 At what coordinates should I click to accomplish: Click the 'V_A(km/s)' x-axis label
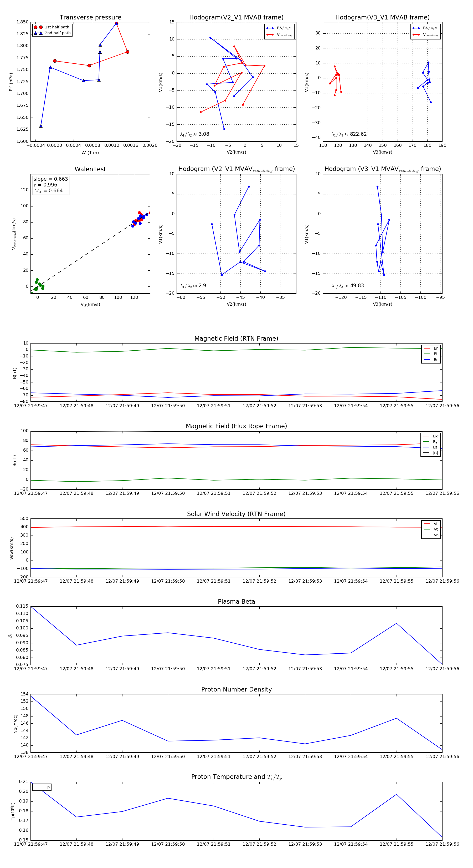pyautogui.click(x=90, y=305)
